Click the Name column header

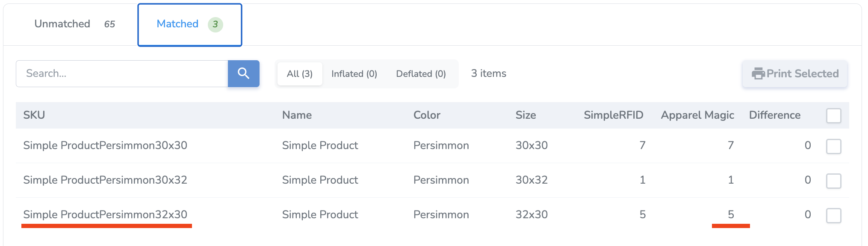pyautogui.click(x=297, y=115)
